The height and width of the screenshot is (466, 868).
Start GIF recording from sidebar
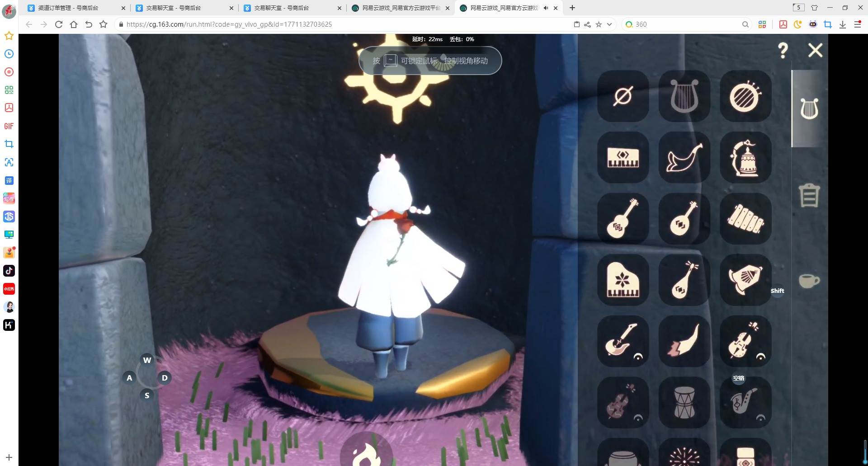[x=9, y=126]
